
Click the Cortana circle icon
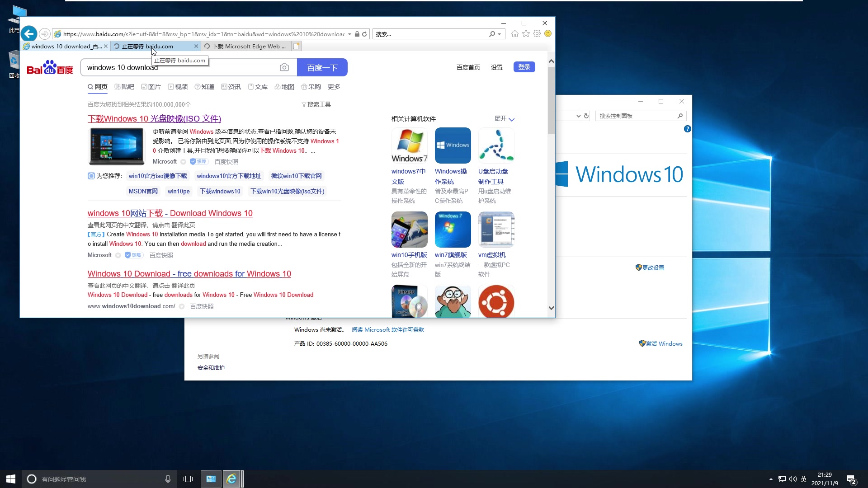coord(32,479)
